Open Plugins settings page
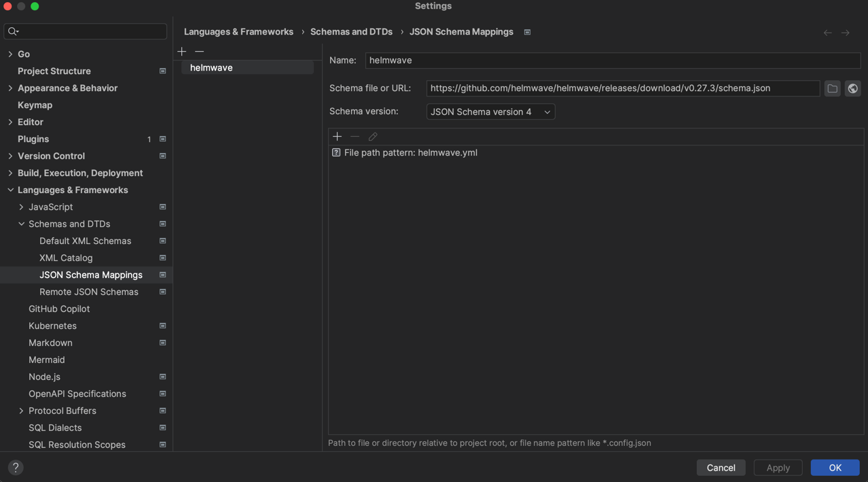Viewport: 868px width, 482px height. coord(33,139)
